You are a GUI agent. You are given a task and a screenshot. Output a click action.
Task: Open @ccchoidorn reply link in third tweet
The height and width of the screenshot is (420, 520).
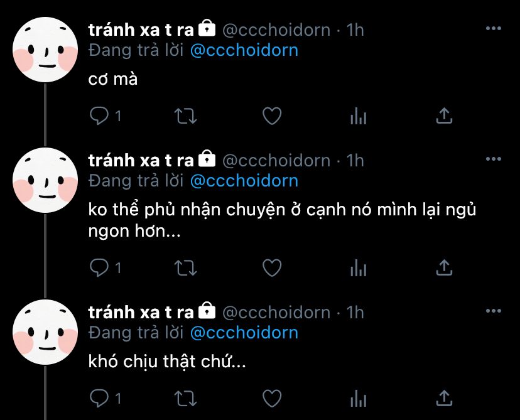(x=244, y=333)
